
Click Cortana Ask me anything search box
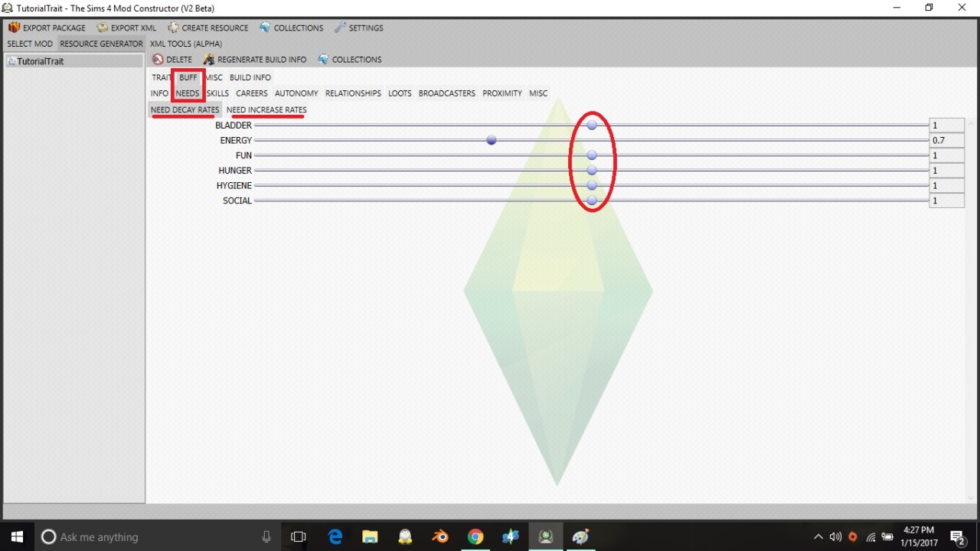(x=157, y=536)
